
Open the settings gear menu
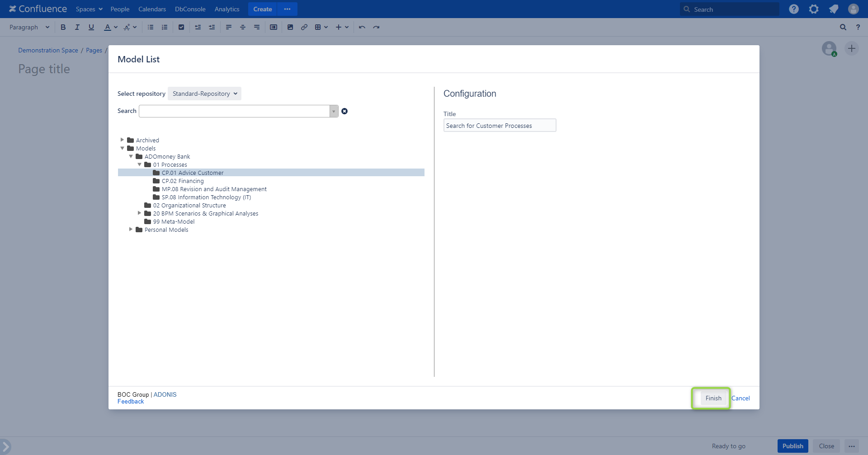[x=814, y=9]
